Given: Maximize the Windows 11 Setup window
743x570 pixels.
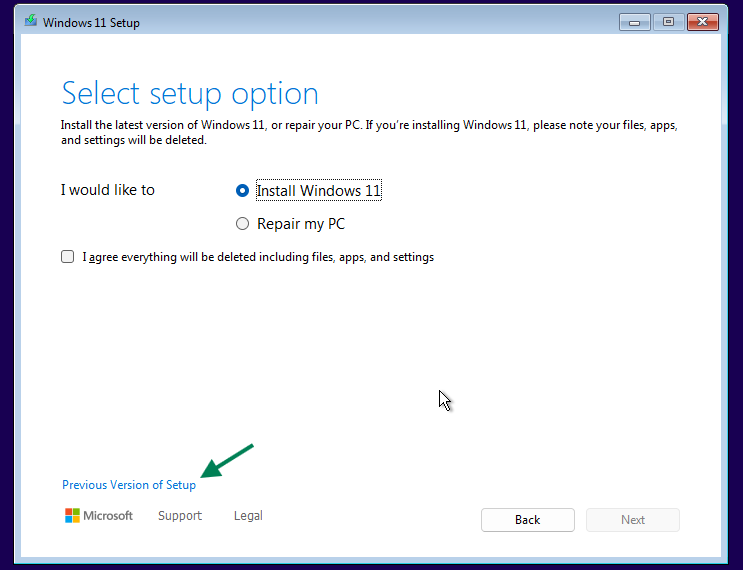Looking at the screenshot, I should 668,22.
